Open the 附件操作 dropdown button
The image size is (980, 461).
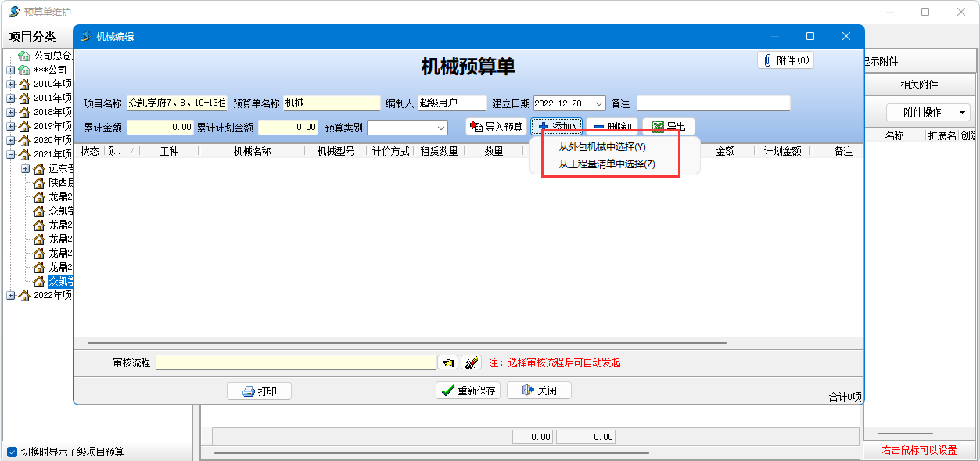tap(928, 112)
